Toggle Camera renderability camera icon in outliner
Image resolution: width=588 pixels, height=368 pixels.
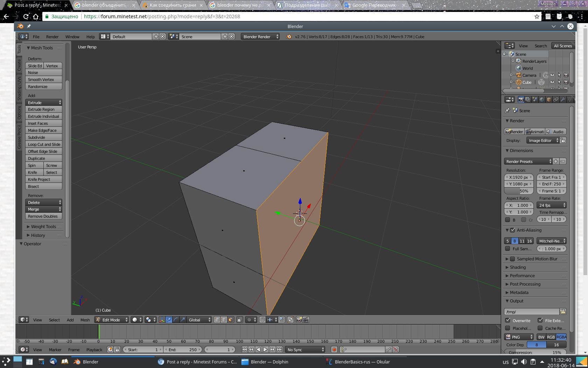566,75
